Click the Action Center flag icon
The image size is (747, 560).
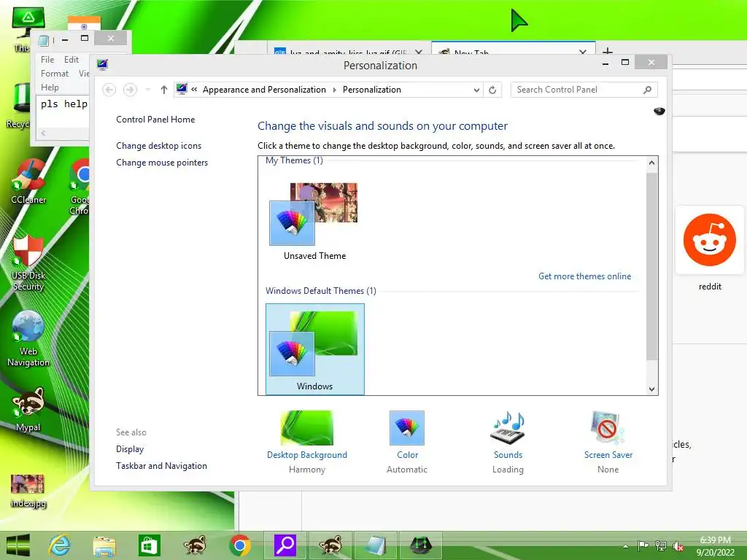pos(643,546)
